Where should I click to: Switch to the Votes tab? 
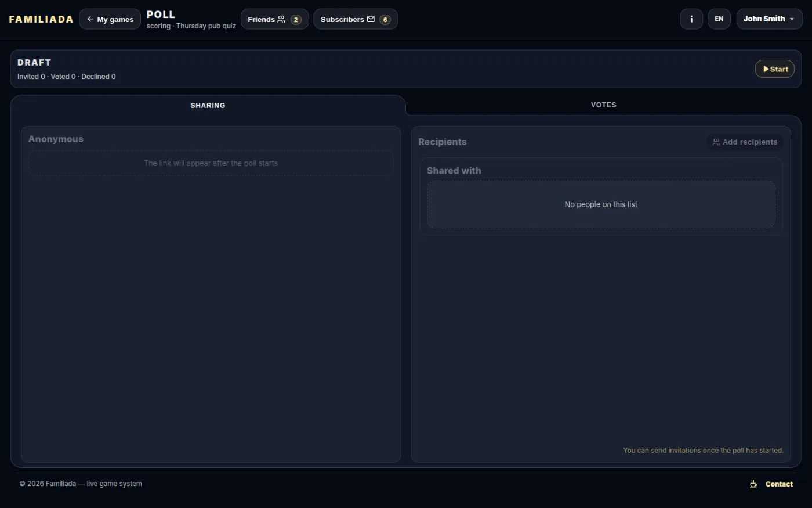tap(604, 105)
